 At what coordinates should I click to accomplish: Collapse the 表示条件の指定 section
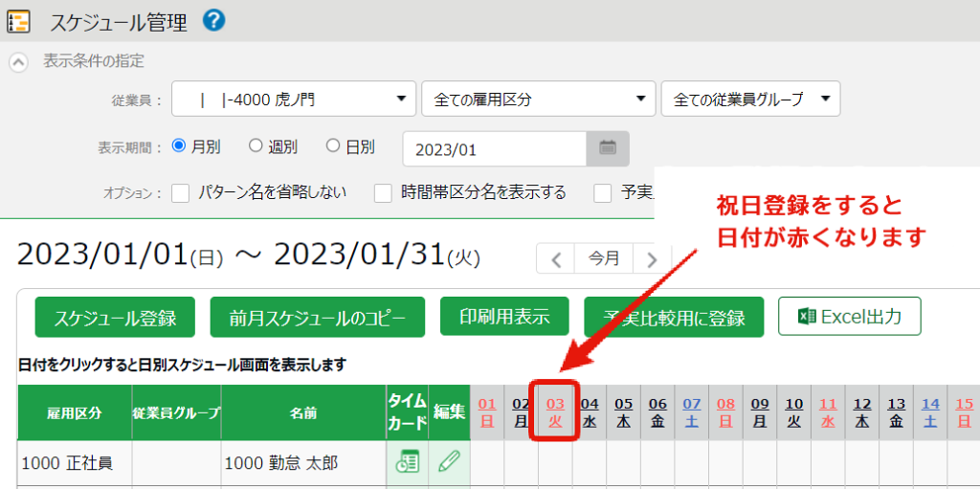(18, 62)
